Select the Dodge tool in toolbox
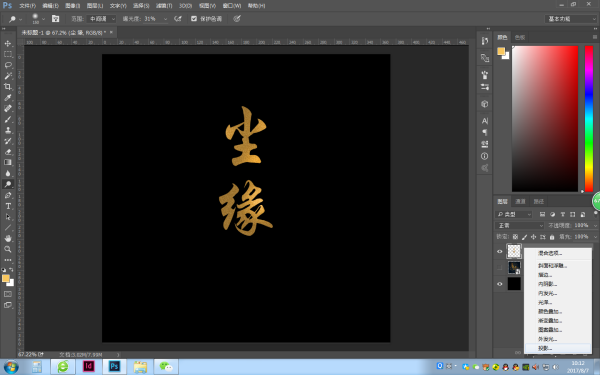 (x=8, y=184)
